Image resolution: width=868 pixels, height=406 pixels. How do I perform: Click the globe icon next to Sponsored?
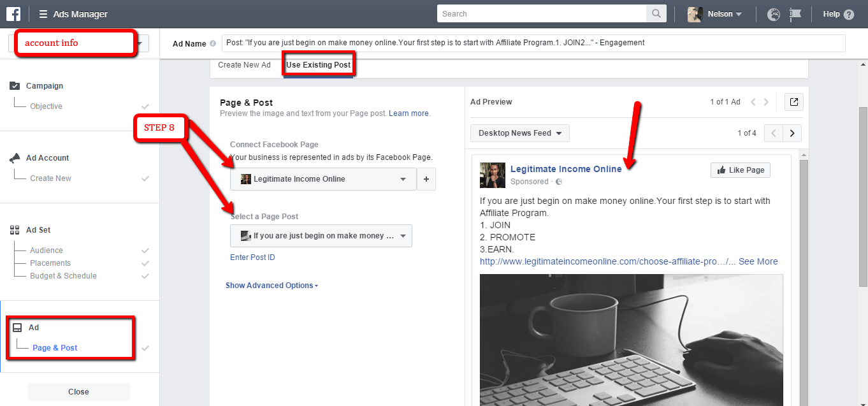pos(559,182)
